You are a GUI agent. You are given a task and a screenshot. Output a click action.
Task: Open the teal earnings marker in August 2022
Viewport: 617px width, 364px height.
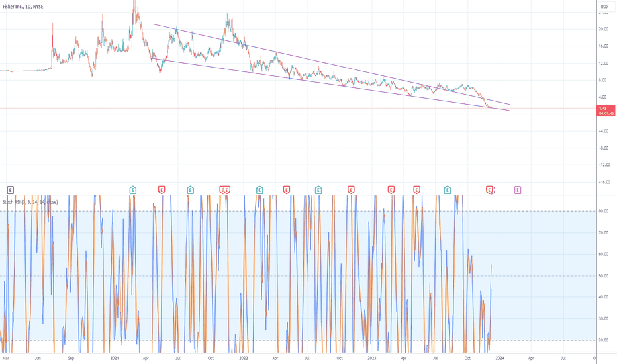tap(318, 190)
